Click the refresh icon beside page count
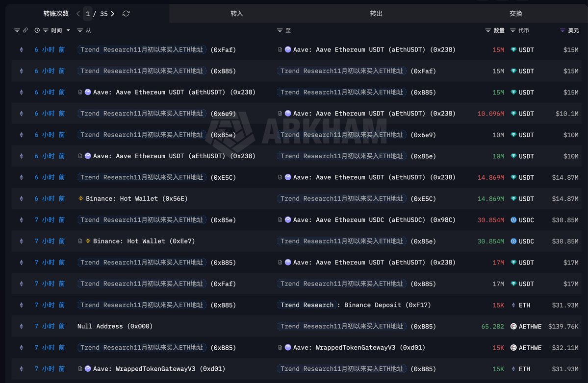The image size is (588, 383). click(x=126, y=14)
